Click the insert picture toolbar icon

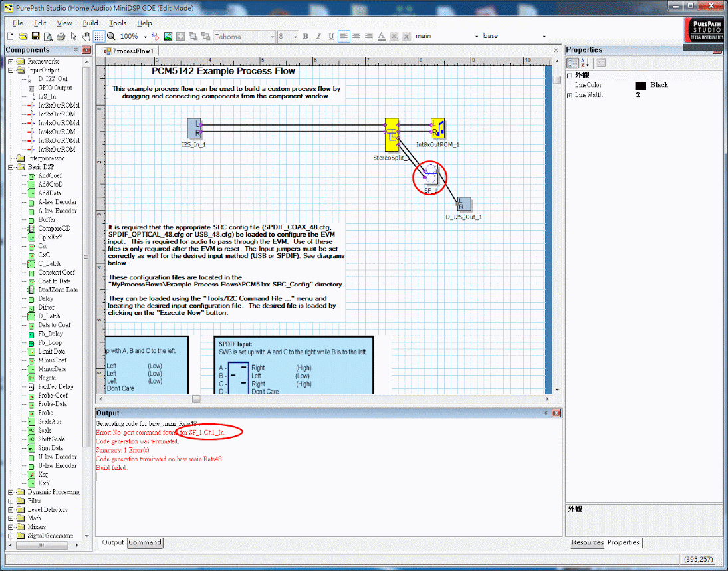[x=168, y=36]
